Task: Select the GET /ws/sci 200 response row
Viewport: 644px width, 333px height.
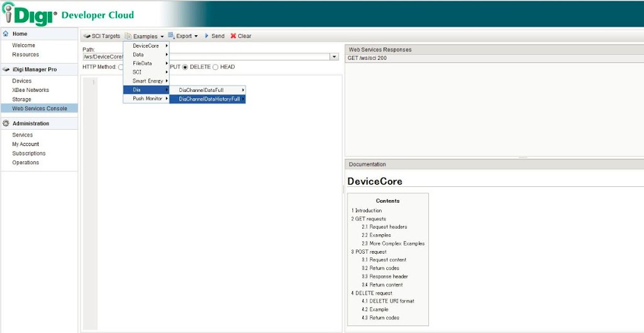Action: coord(494,59)
